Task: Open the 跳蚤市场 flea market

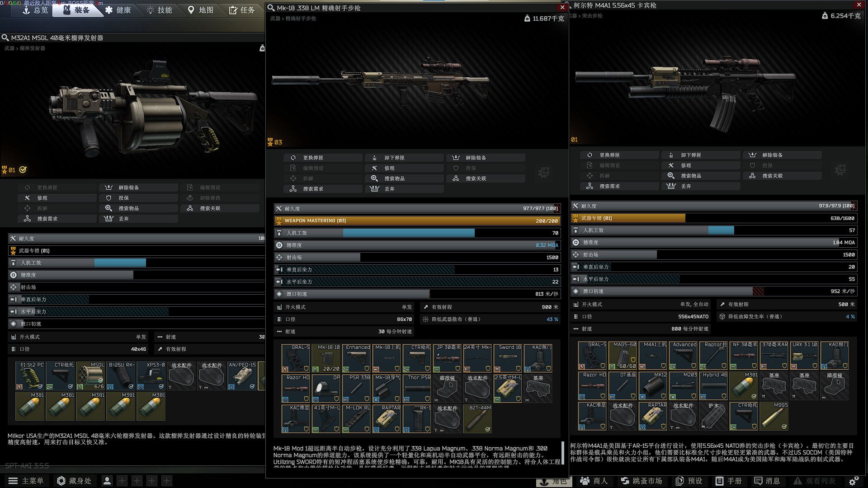Action: point(641,481)
